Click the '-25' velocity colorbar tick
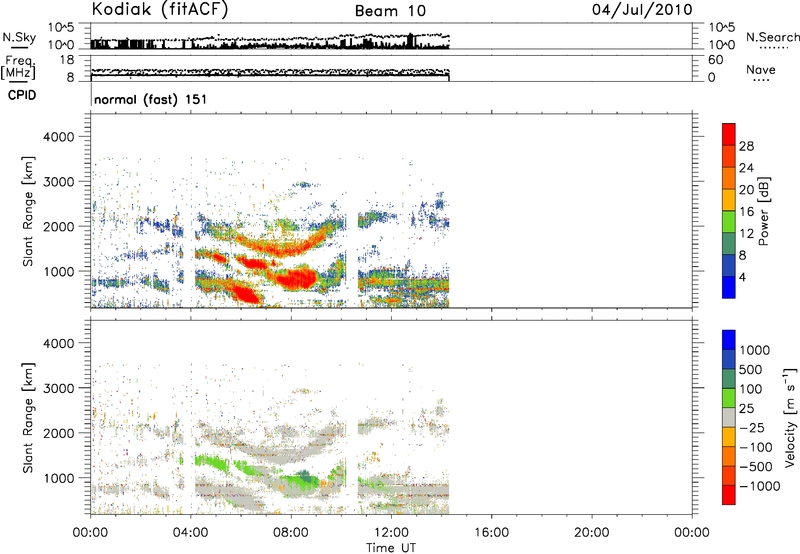Image resolution: width=800 pixels, height=554 pixels. [752, 428]
